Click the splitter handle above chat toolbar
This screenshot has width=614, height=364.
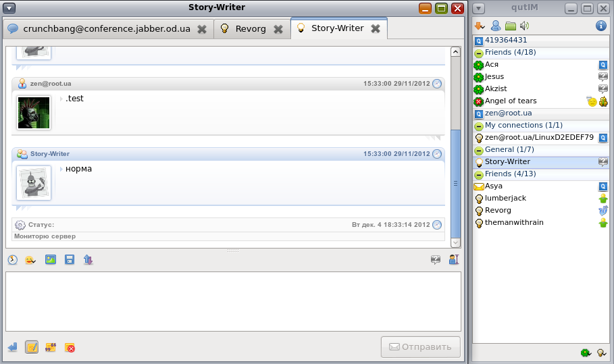point(233,251)
